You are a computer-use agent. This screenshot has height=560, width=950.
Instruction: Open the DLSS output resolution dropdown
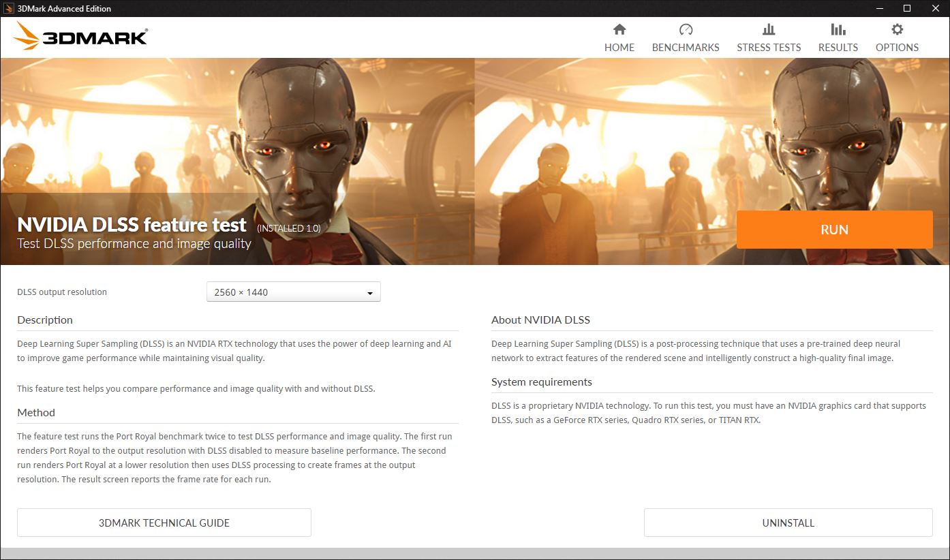pyautogui.click(x=293, y=292)
